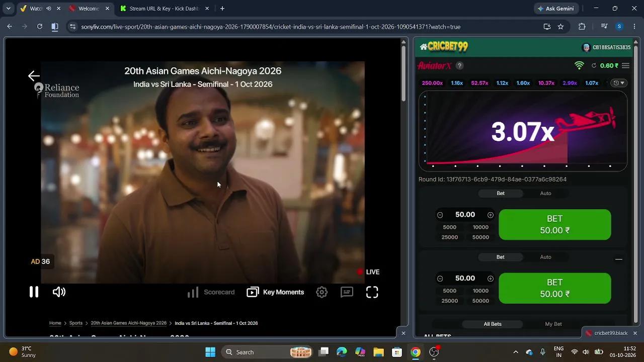Switch second bet panel to Auto

[x=545, y=257]
